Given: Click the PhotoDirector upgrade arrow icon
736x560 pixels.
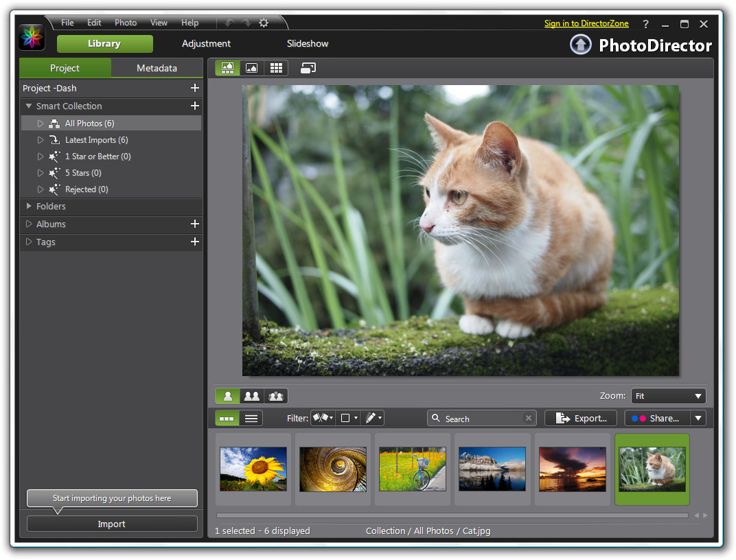Looking at the screenshot, I should (x=581, y=45).
